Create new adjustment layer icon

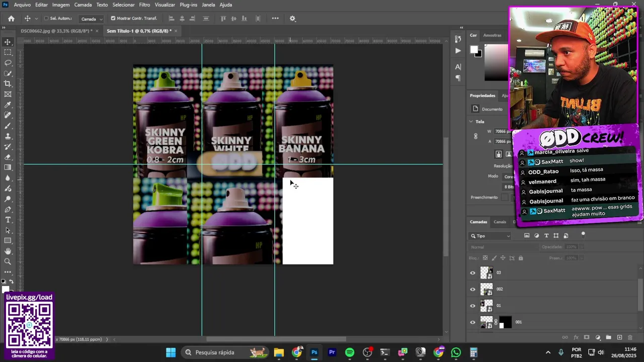[598, 337]
